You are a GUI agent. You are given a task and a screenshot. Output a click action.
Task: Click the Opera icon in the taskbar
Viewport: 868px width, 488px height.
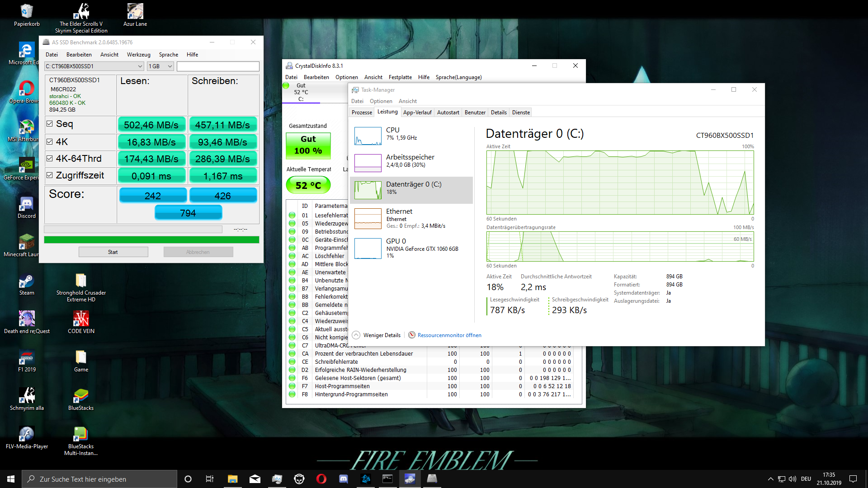point(321,479)
